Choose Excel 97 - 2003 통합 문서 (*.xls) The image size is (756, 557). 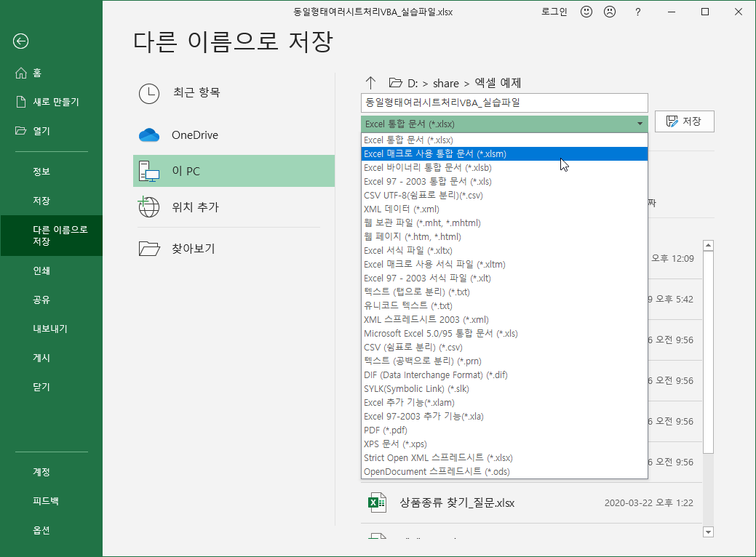coord(504,182)
